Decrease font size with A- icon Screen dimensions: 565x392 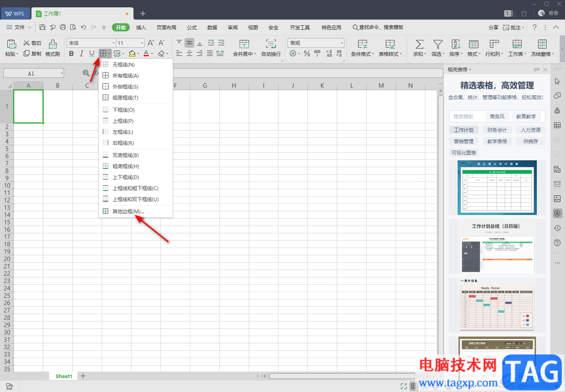click(x=162, y=43)
